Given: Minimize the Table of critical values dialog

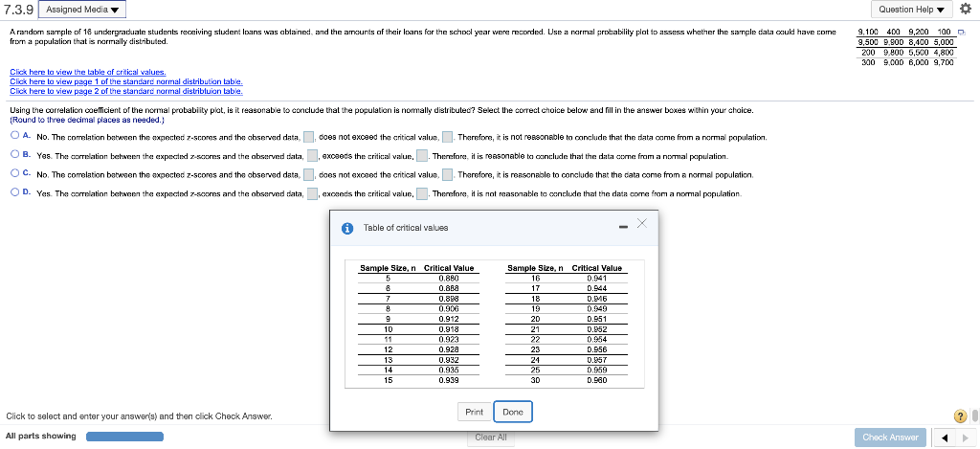Looking at the screenshot, I should pyautogui.click(x=622, y=228).
